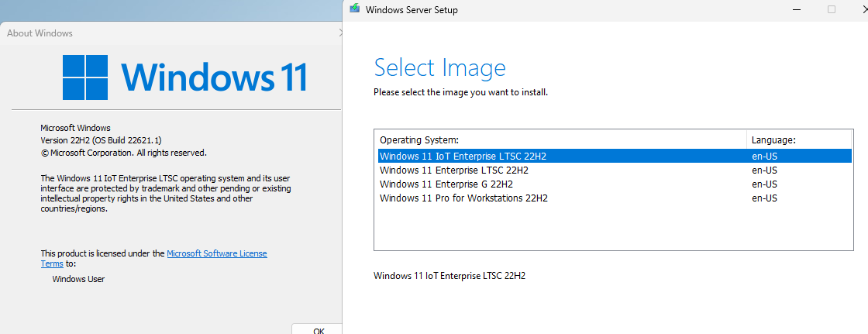Close the About Windows dialog

(340, 33)
